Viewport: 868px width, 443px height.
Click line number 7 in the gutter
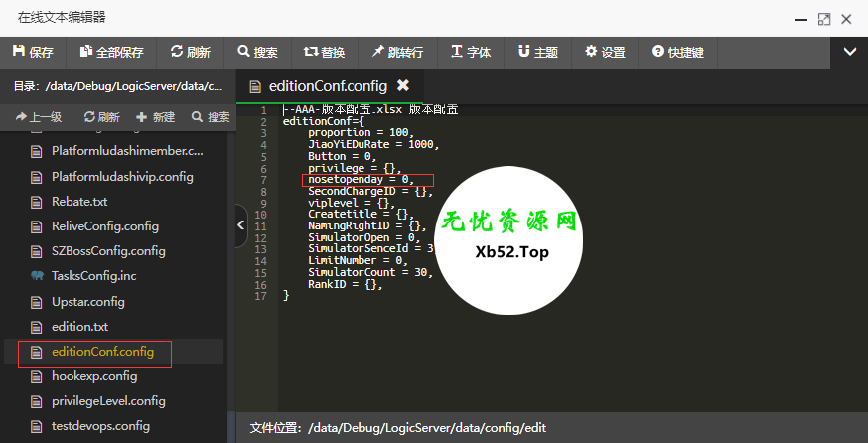pos(263,180)
